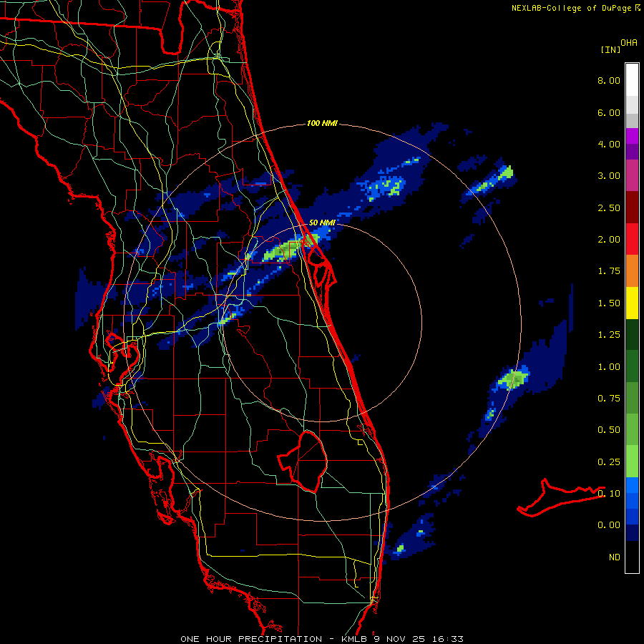Select the 2.50 scale label
Viewport: 644px width, 644px height.
(x=609, y=208)
